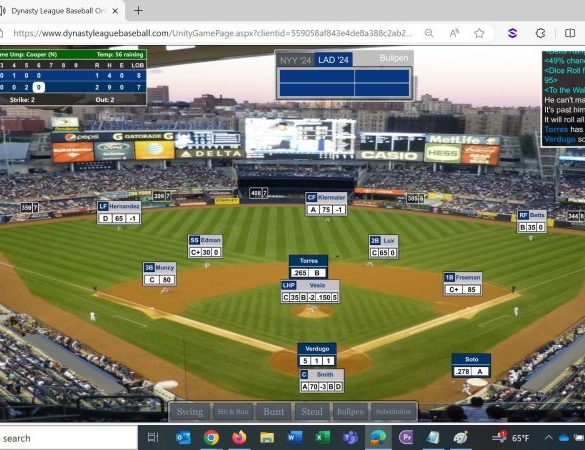Viewport: 585px width, 450px height.
Task: Click the Steal button
Action: click(x=312, y=412)
